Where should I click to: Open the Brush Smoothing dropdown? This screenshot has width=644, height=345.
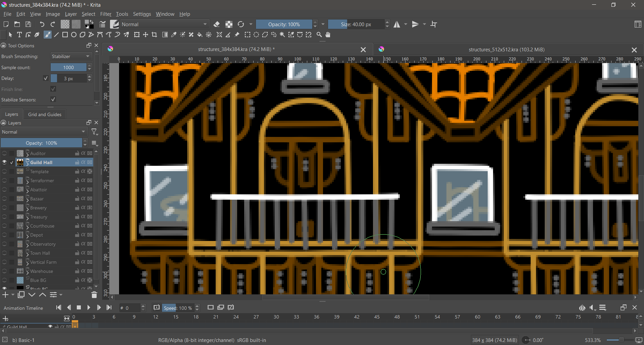[71, 56]
